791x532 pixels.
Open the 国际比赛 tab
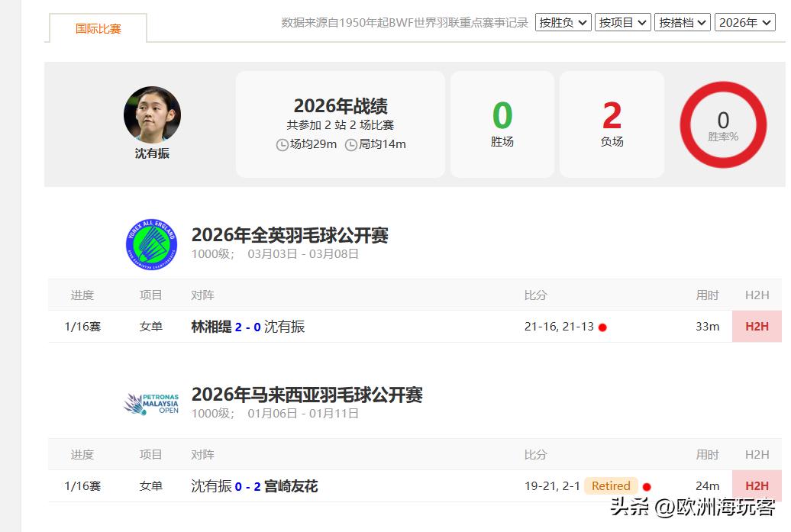pyautogui.click(x=98, y=29)
